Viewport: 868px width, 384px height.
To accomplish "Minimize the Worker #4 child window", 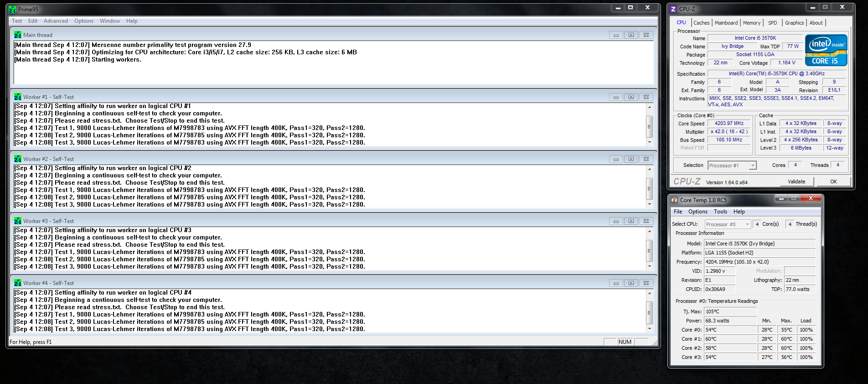I will click(616, 283).
